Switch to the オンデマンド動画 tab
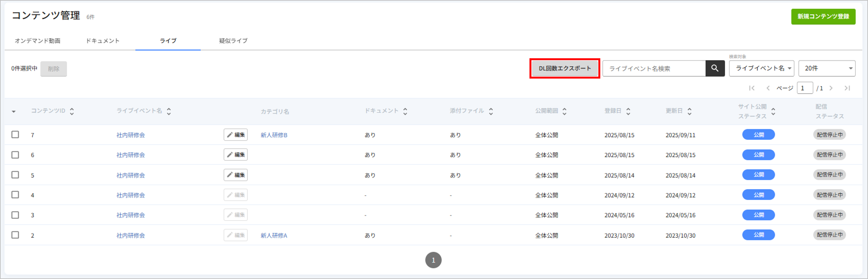 point(37,41)
